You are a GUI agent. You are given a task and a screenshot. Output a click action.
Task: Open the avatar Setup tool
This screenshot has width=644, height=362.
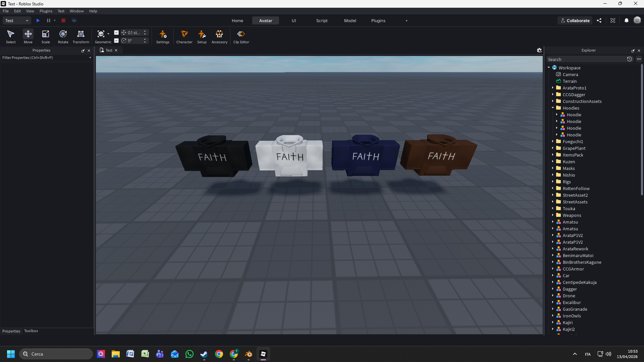202,36
